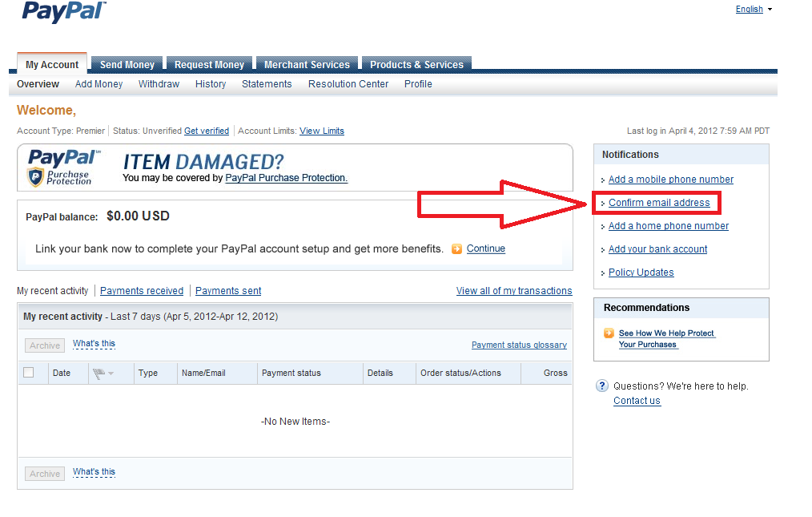Screen dimensions: 812x517
Task: Open the PayPal Purchase Protection link
Action: [287, 178]
